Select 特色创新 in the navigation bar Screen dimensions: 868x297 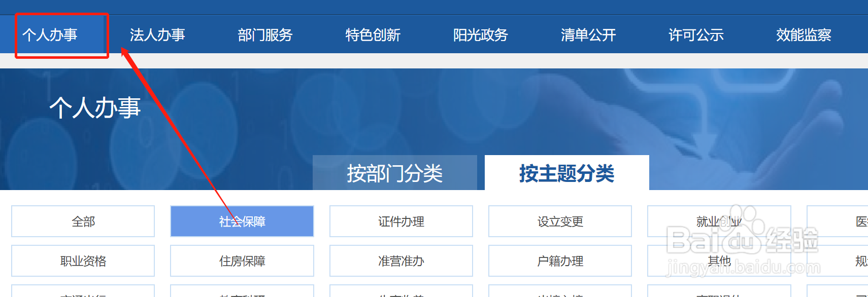[373, 35]
